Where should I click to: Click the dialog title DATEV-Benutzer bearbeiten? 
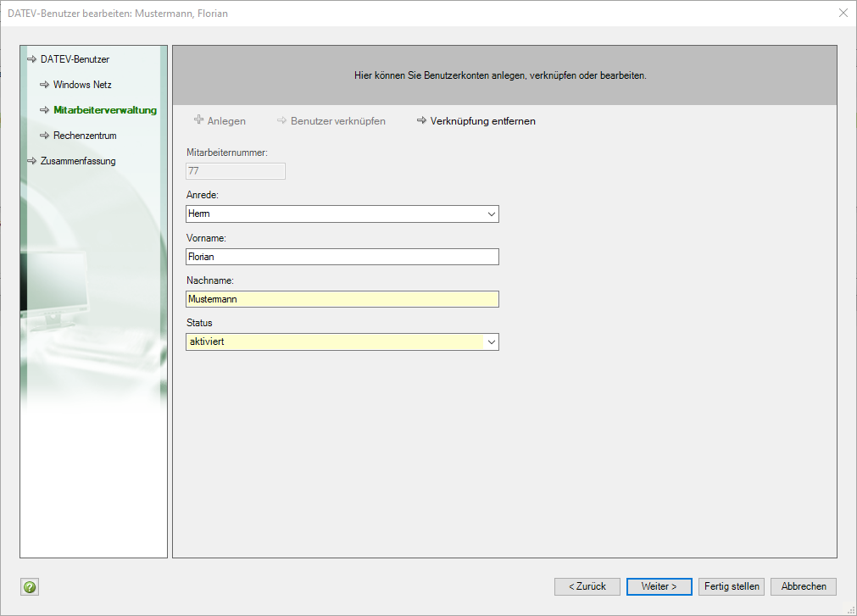pos(118,13)
